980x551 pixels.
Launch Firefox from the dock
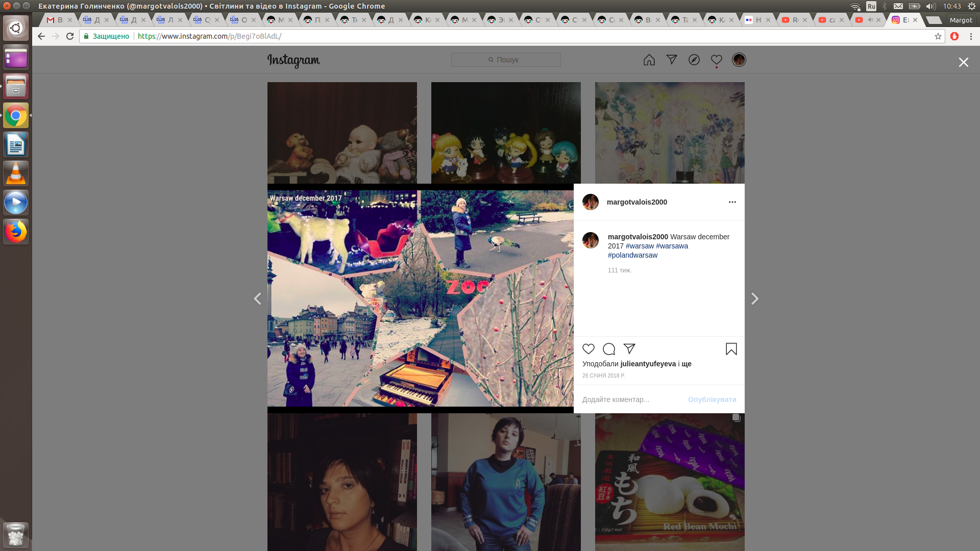16,232
